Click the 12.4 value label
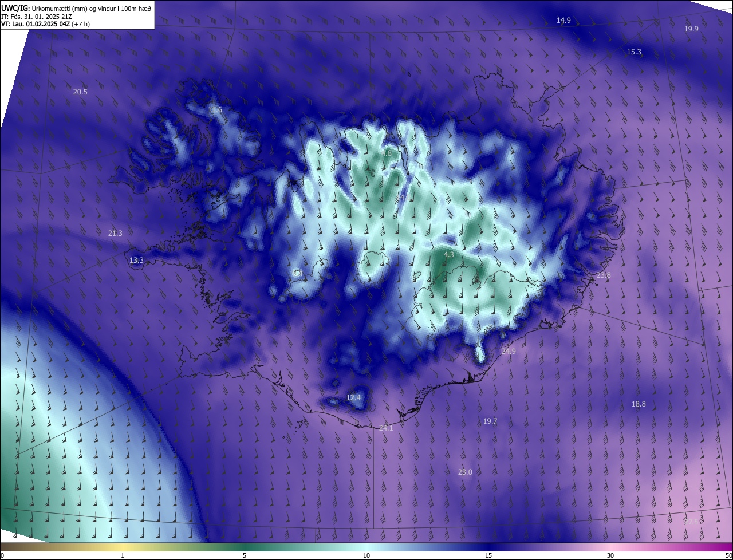Image resolution: width=733 pixels, height=560 pixels. point(354,398)
